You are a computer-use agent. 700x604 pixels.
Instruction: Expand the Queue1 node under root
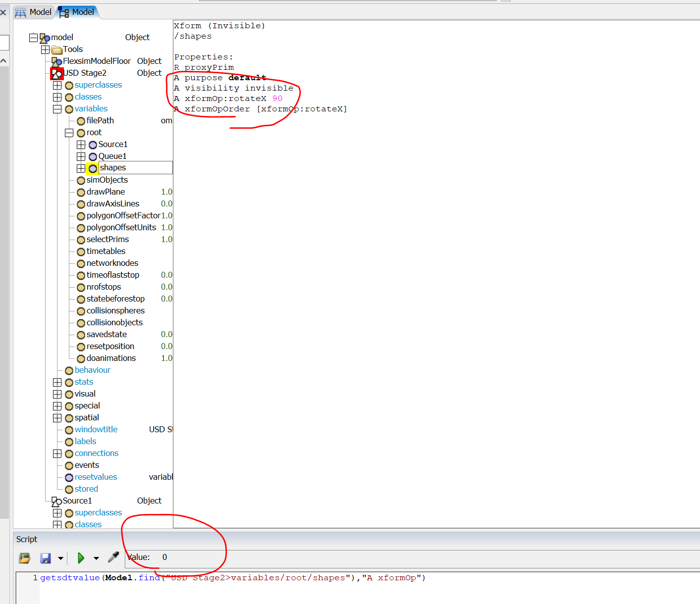pyautogui.click(x=81, y=156)
